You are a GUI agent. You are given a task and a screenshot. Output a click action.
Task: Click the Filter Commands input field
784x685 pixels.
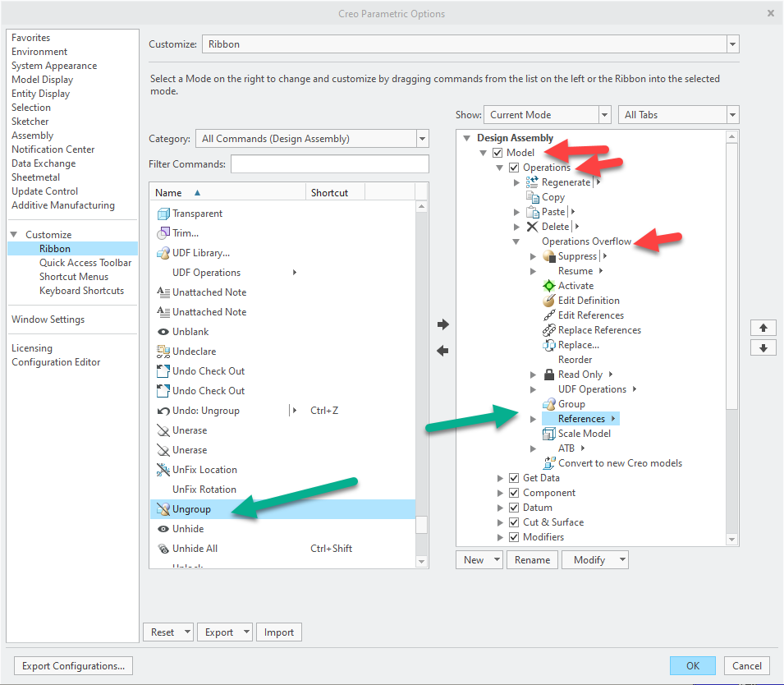(330, 164)
